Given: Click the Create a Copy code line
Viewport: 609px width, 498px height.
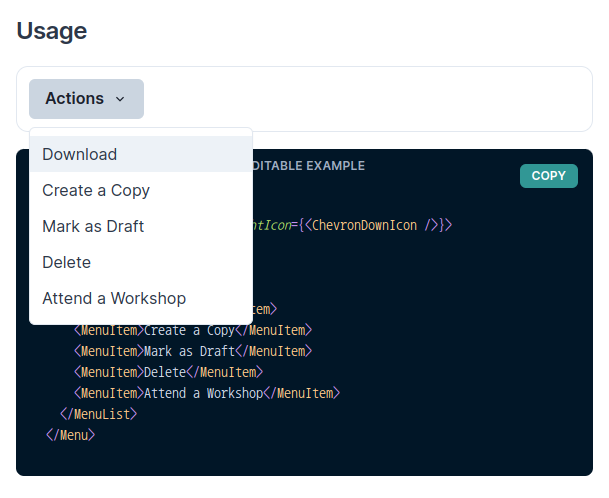Looking at the screenshot, I should [x=192, y=330].
